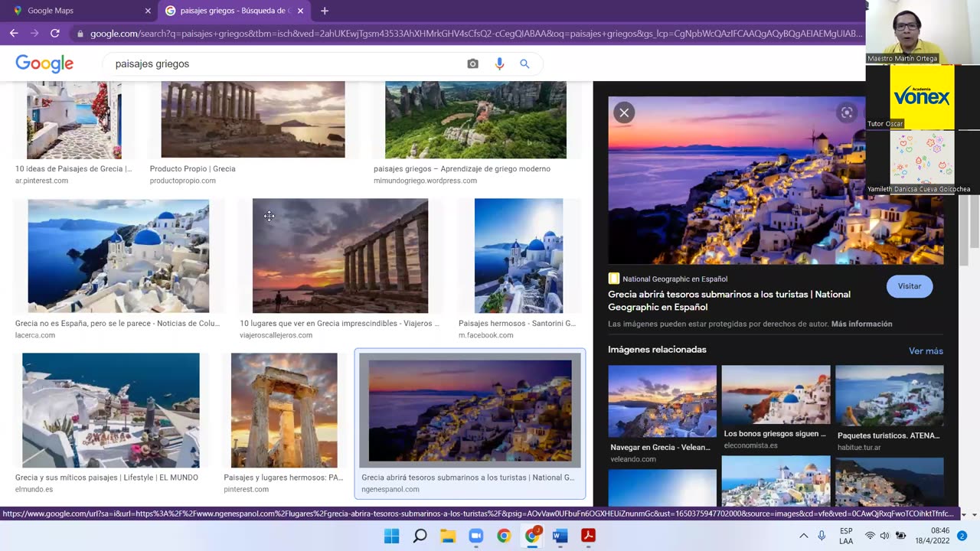The width and height of the screenshot is (980, 551).
Task: Click the Visitar button
Action: click(910, 286)
